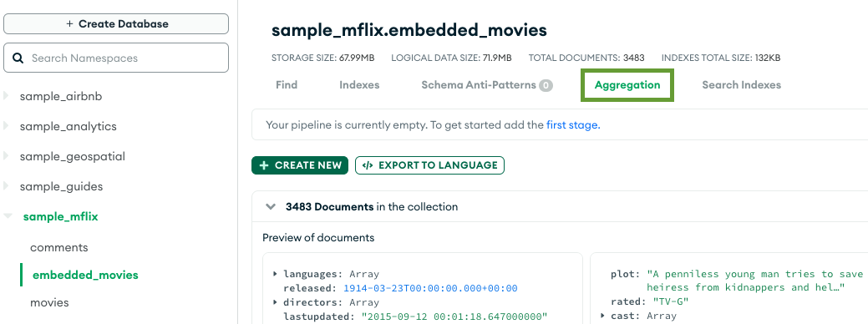
Task: Expand the cast Array field
Action: click(603, 316)
